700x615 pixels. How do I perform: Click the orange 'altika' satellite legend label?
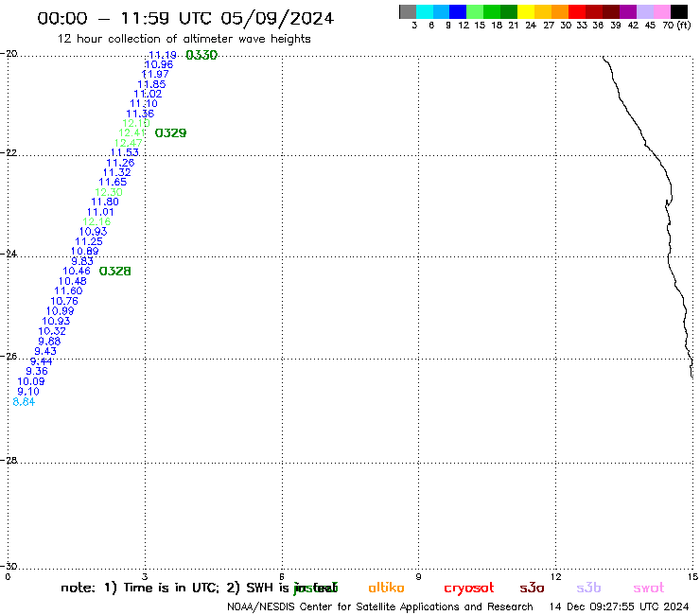(x=386, y=589)
